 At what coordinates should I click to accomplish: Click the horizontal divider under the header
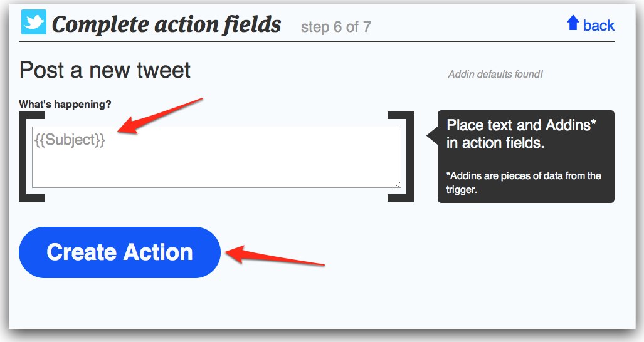tap(317, 41)
